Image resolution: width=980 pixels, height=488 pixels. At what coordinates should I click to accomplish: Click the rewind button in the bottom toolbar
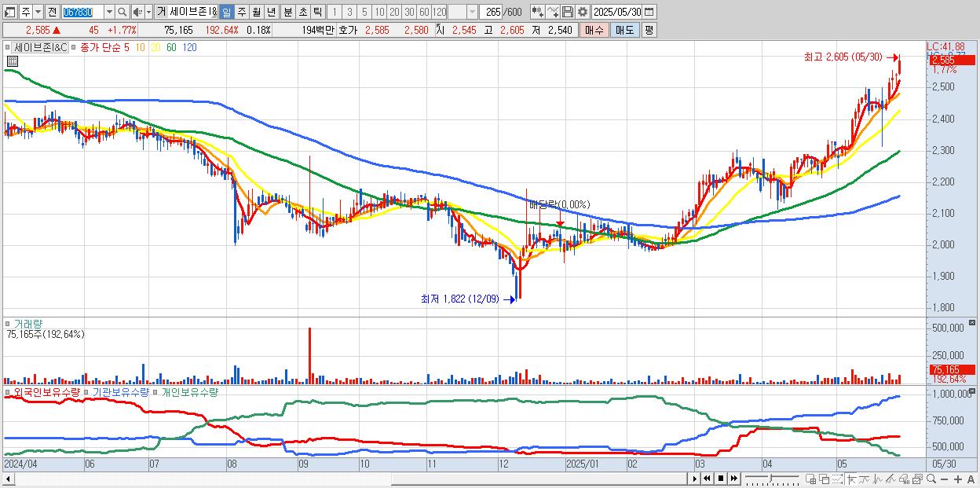708,479
